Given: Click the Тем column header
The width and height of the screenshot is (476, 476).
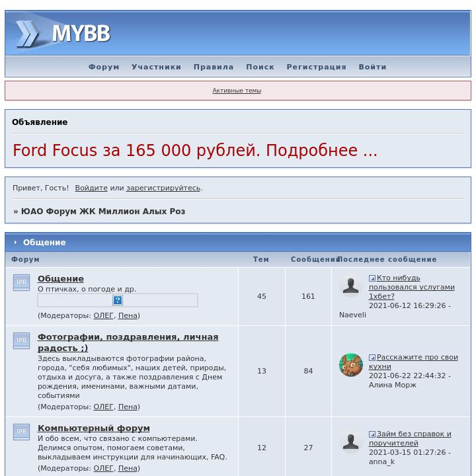Looking at the screenshot, I should click(x=261, y=260).
